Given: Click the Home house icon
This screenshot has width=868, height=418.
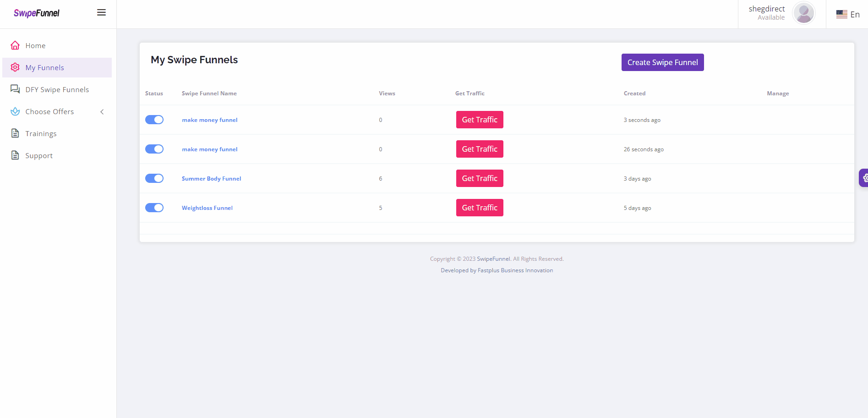Looking at the screenshot, I should coord(15,45).
